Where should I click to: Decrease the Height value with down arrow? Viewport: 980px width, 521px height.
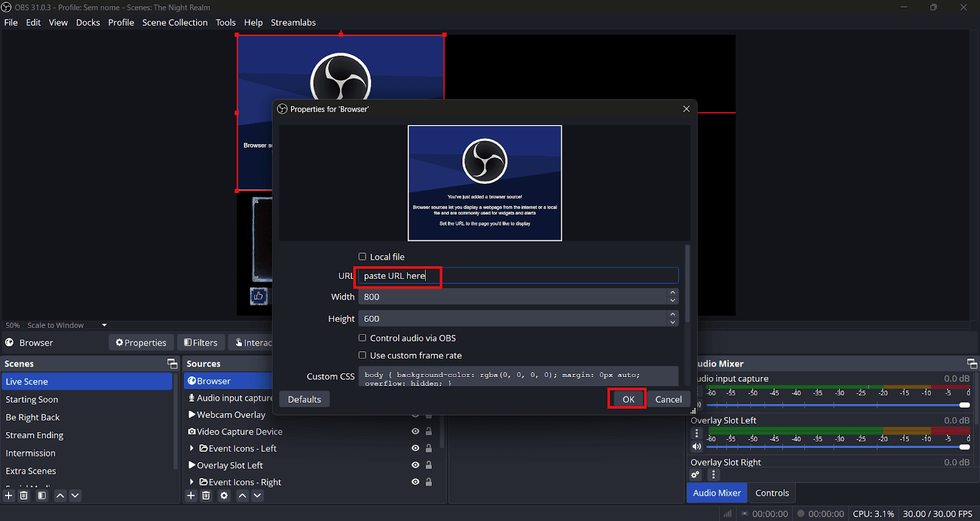click(x=673, y=322)
